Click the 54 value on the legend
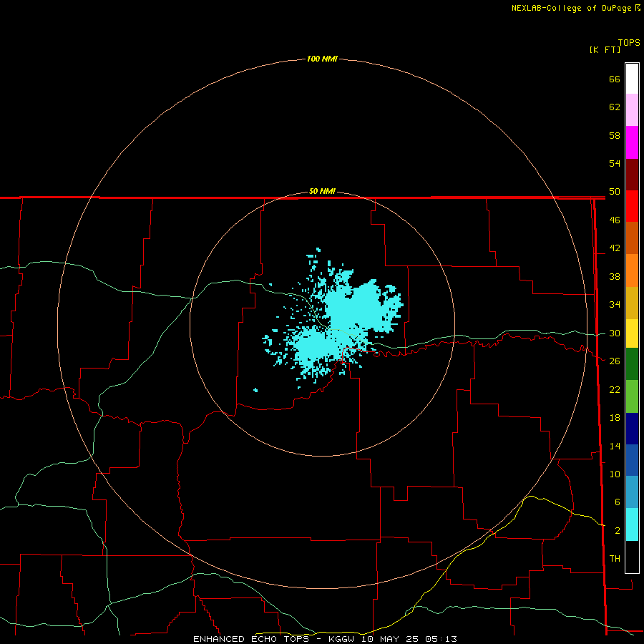Screen dimensions: 644x644 point(615,163)
